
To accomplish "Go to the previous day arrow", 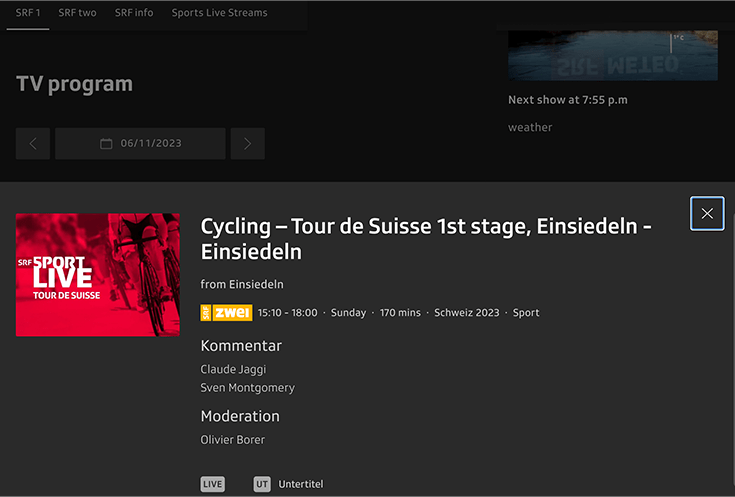I will pos(33,143).
